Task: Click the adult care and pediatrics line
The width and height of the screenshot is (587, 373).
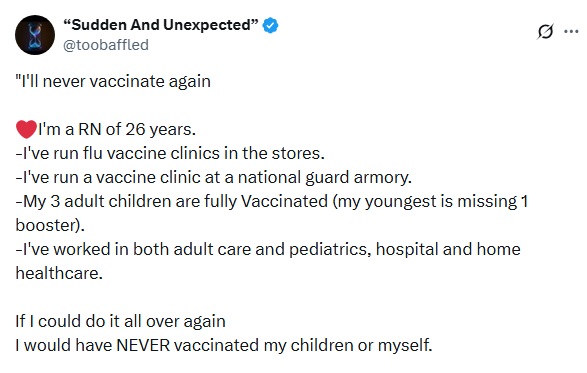Action: point(268,249)
